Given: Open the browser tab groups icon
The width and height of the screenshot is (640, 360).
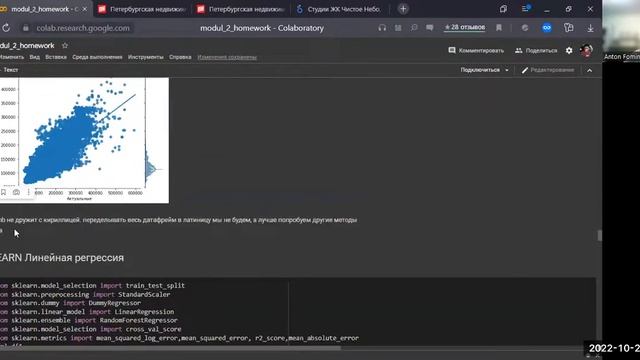Looking at the screenshot, I should click(503, 9).
